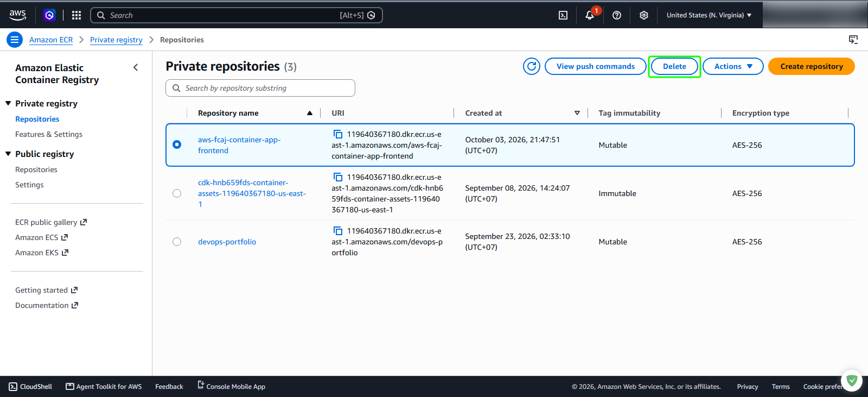Open the services grid menu
The width and height of the screenshot is (868, 397).
coord(76,15)
